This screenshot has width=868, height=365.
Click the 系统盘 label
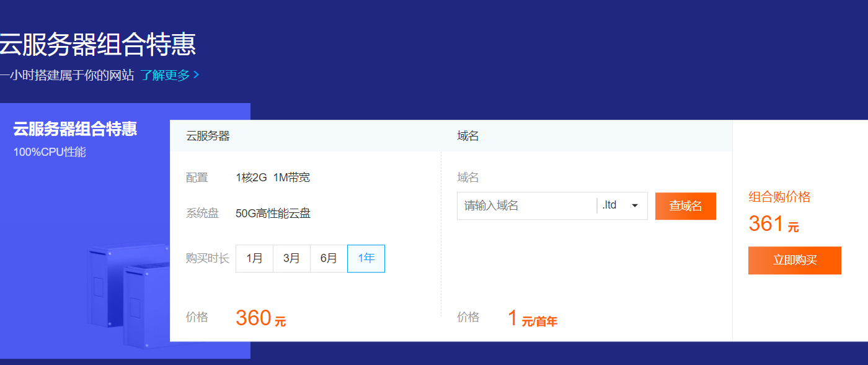click(x=202, y=214)
